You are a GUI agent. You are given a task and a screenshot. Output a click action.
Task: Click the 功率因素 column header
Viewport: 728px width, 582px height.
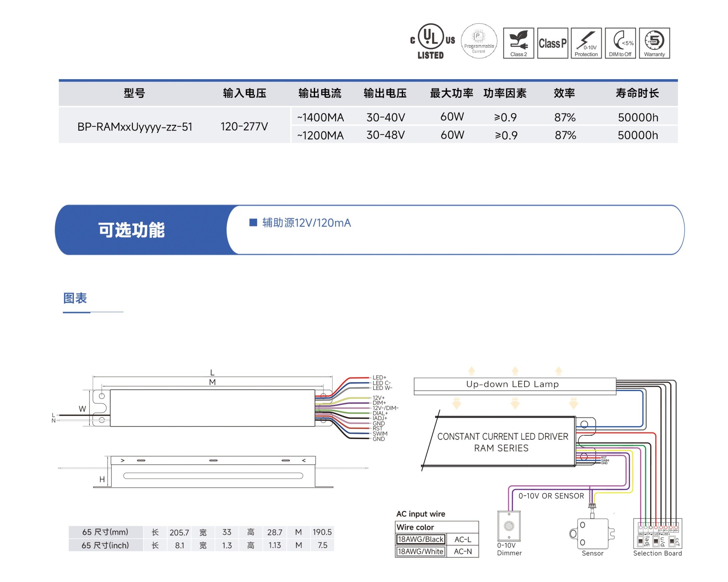pyautogui.click(x=505, y=93)
